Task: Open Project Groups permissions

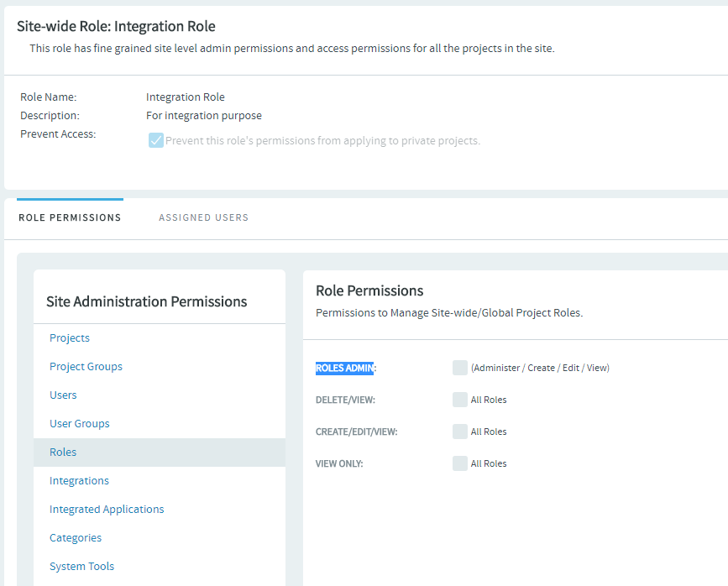Action: click(86, 366)
